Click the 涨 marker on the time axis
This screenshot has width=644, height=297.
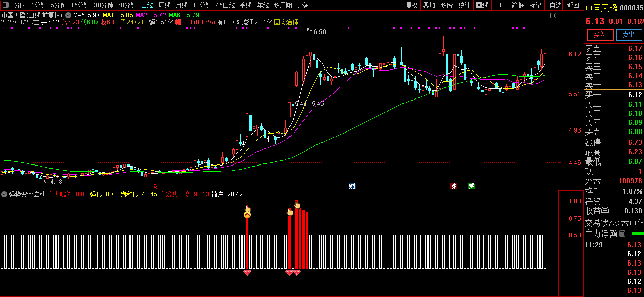point(454,186)
